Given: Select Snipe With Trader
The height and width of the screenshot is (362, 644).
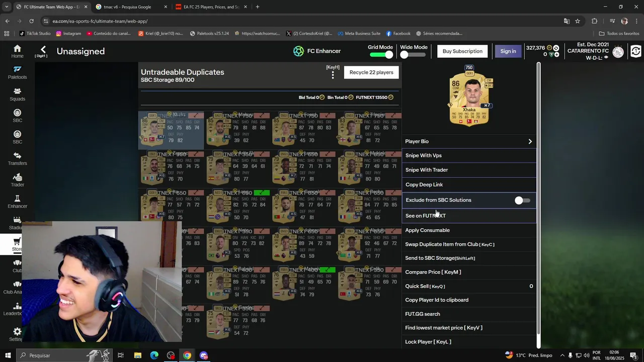Looking at the screenshot, I should click(x=469, y=170).
